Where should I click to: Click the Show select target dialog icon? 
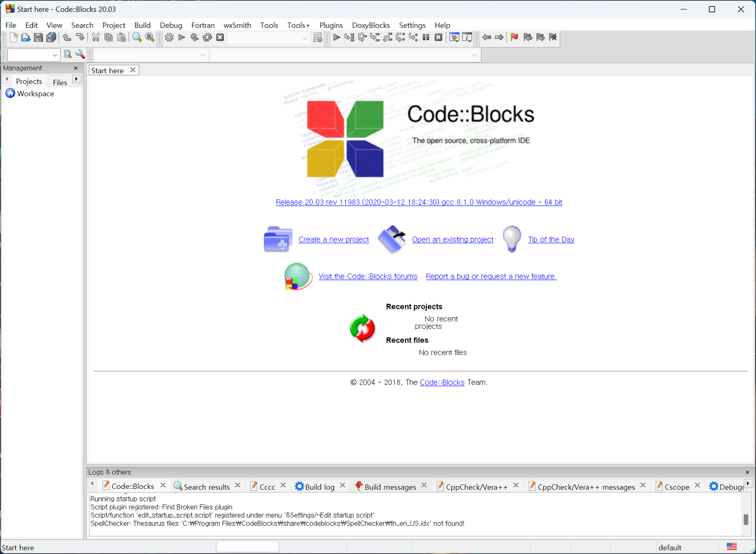[317, 37]
